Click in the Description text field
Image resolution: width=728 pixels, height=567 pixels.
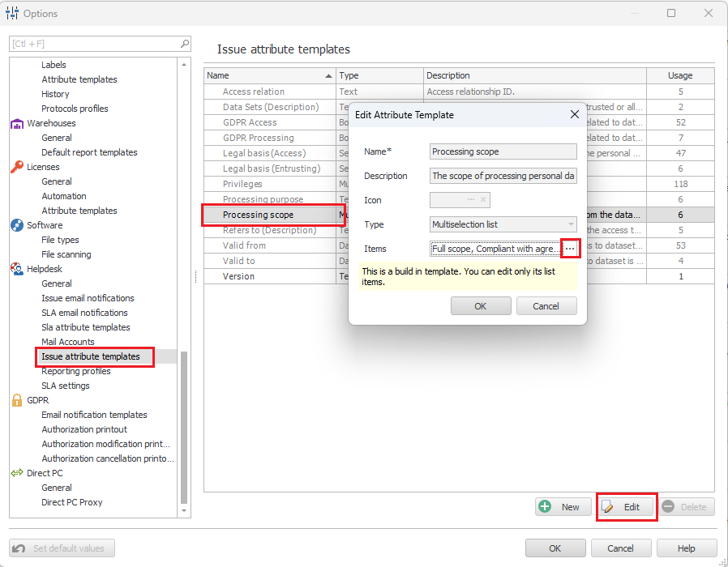[503, 176]
